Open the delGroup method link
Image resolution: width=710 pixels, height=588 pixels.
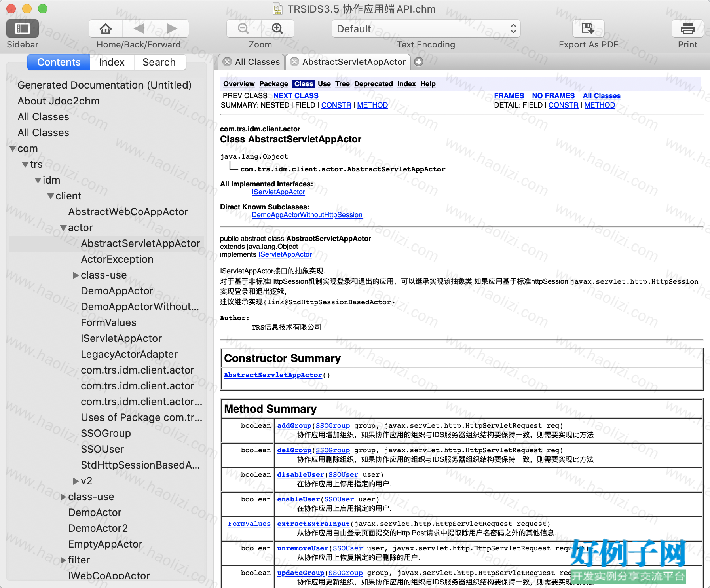point(294,450)
